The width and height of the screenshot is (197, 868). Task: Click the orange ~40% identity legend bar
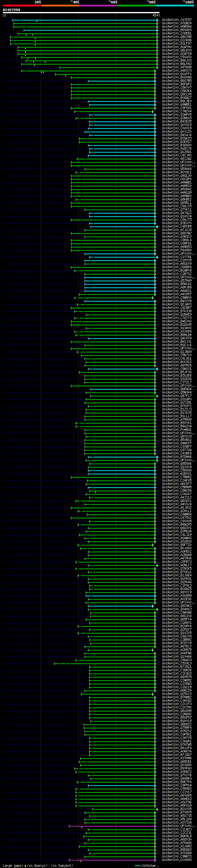(60, 6)
